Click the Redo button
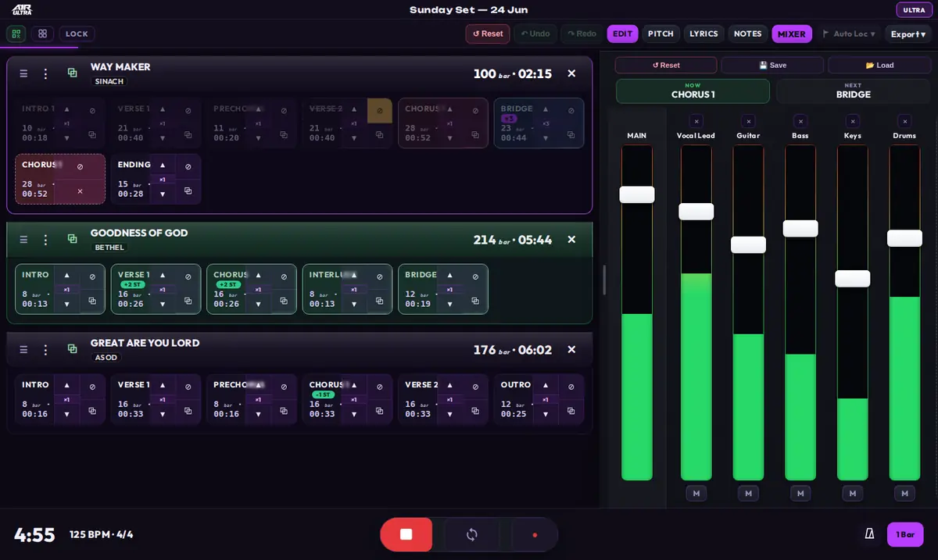The width and height of the screenshot is (938, 560). [x=582, y=34]
